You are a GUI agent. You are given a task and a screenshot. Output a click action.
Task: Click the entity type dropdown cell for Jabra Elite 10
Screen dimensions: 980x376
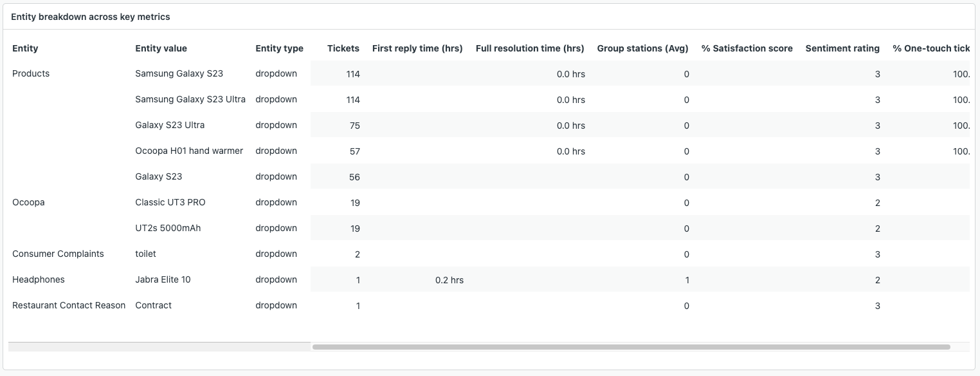coord(276,279)
